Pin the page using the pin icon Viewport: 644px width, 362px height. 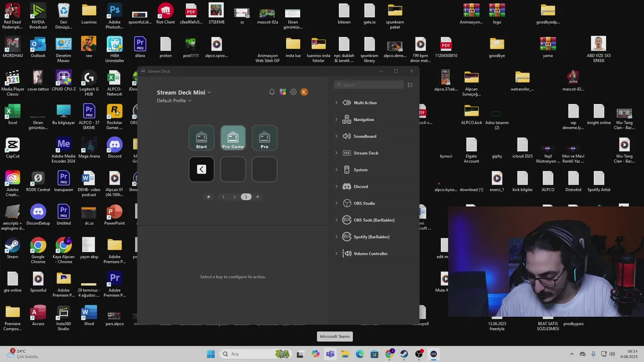(x=208, y=197)
